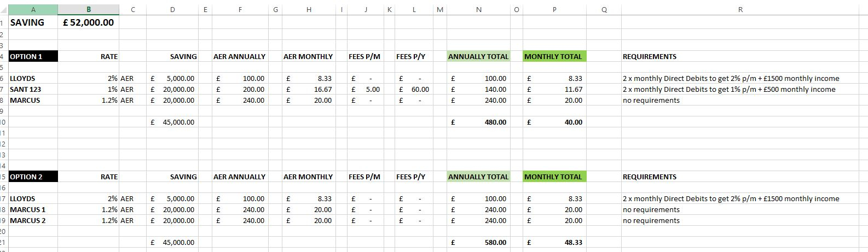Select the column B header
The image size is (868, 252).
[88, 9]
